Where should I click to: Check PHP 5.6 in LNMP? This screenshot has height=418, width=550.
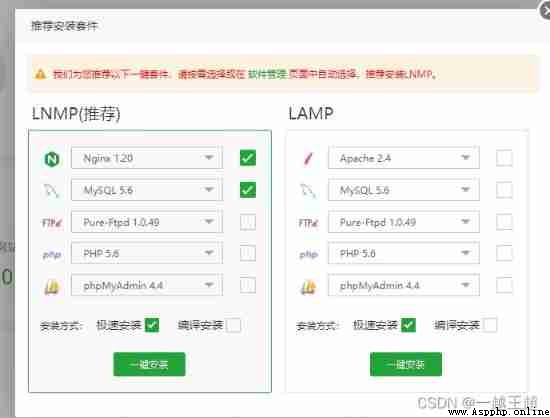point(248,253)
